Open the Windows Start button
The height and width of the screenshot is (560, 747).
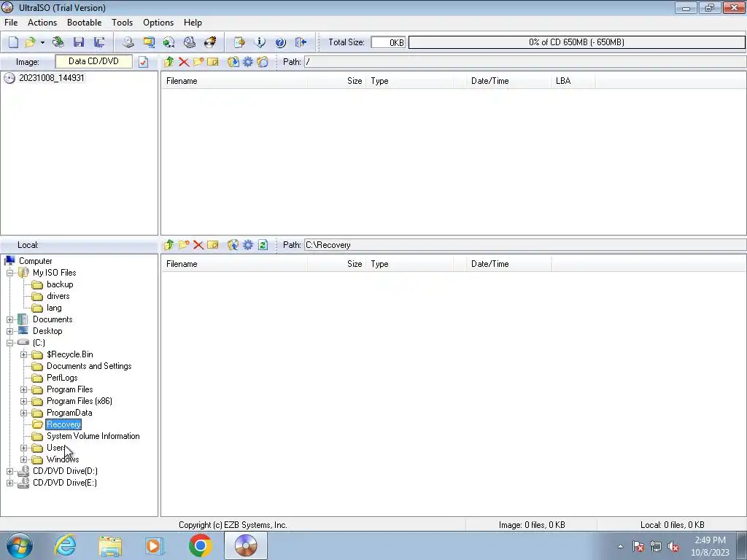[x=19, y=545]
